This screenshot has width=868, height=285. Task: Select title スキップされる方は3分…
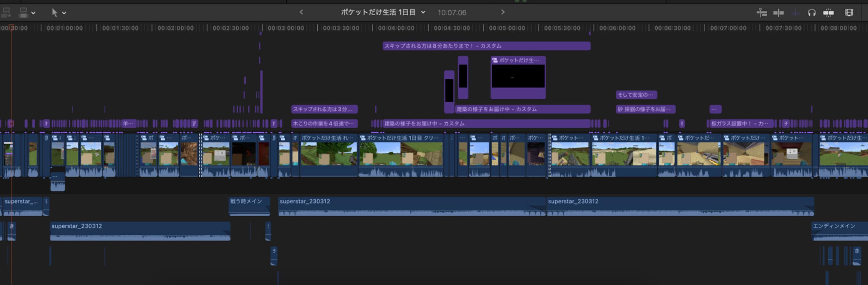click(x=324, y=109)
